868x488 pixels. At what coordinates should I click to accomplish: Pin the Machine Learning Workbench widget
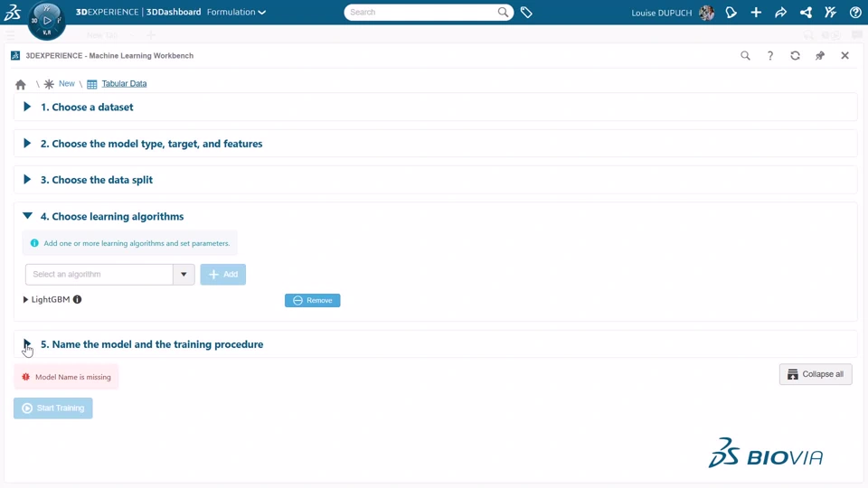coord(820,55)
